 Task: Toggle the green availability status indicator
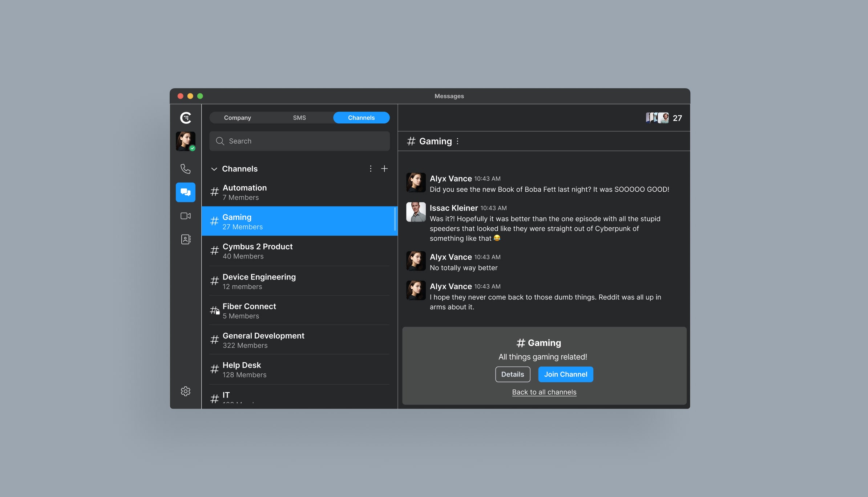click(193, 148)
